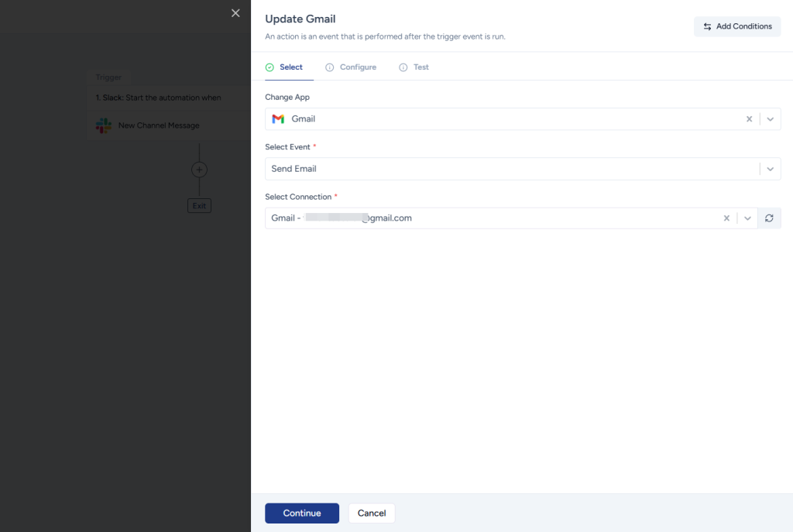Screen dimensions: 793x532
Task: Add a step with the plus icon
Action: [199, 170]
